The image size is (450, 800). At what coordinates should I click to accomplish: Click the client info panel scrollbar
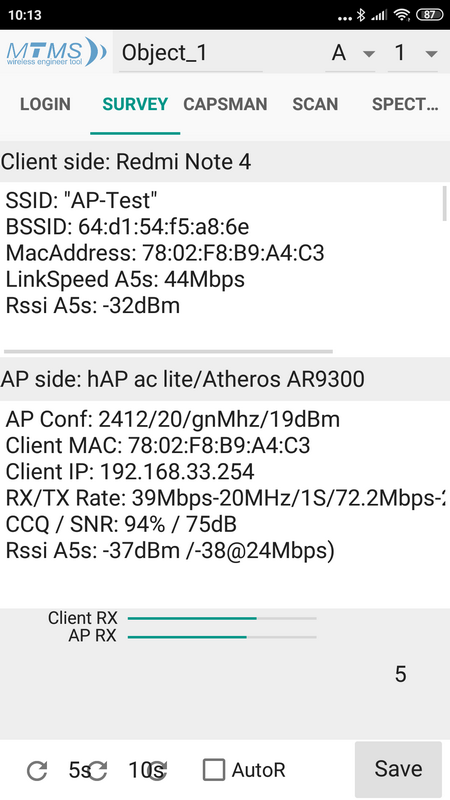[444, 203]
